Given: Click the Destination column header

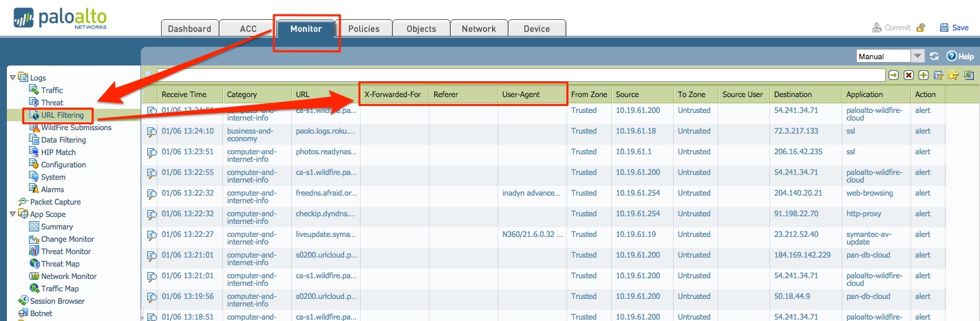Looking at the screenshot, I should (806, 94).
